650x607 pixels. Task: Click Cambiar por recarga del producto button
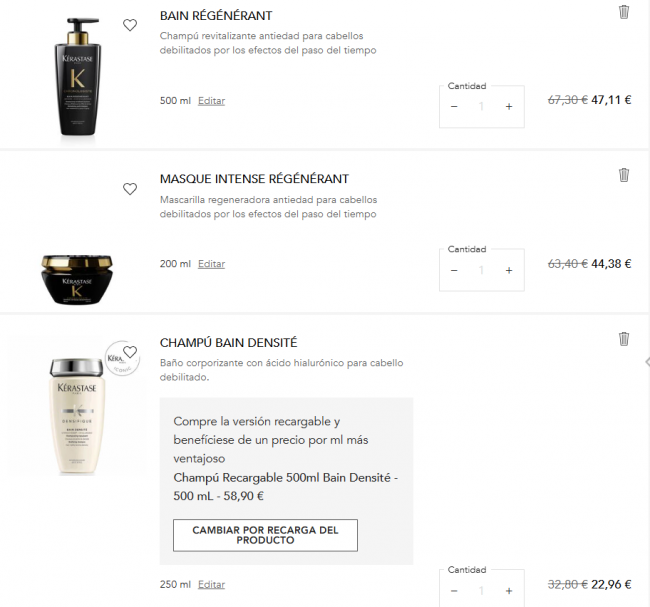[265, 535]
